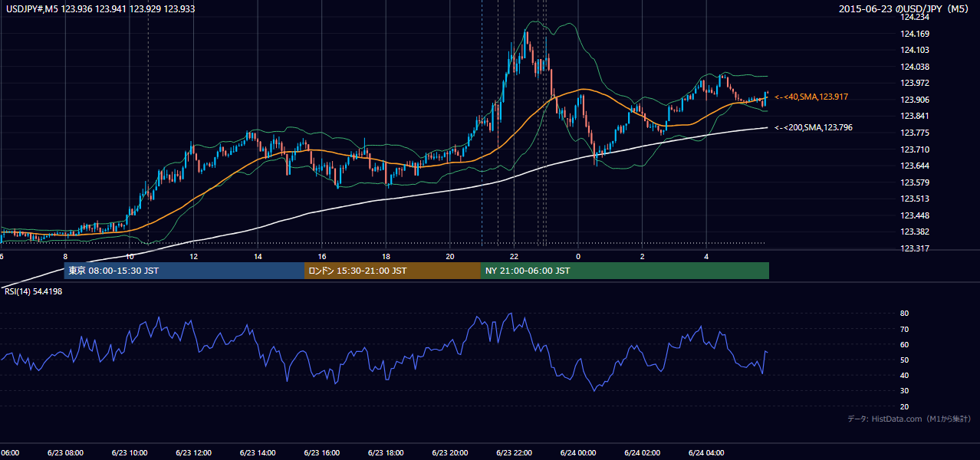980x460 pixels.
Task: Click the bottom time label 6/23 10:00
Action: (129, 453)
